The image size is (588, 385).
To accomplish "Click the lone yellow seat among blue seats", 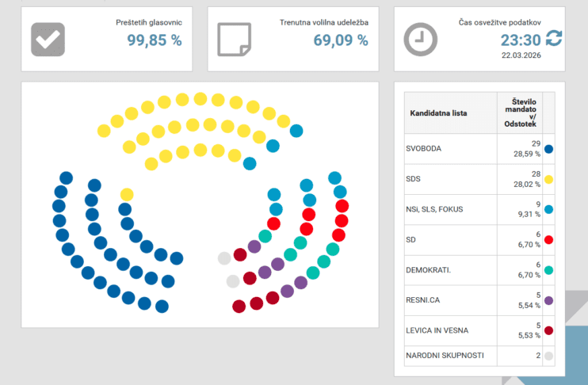I will click(x=127, y=195).
